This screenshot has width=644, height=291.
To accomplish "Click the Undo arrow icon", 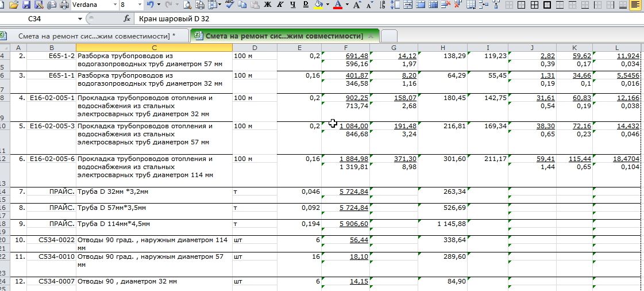I will (x=150, y=5).
